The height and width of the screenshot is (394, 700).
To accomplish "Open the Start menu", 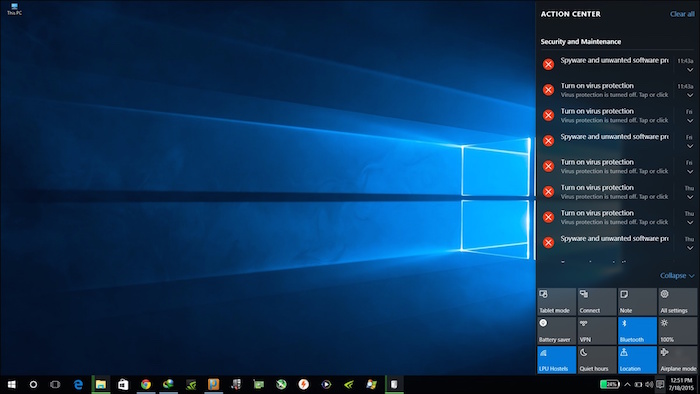I will (x=12, y=384).
